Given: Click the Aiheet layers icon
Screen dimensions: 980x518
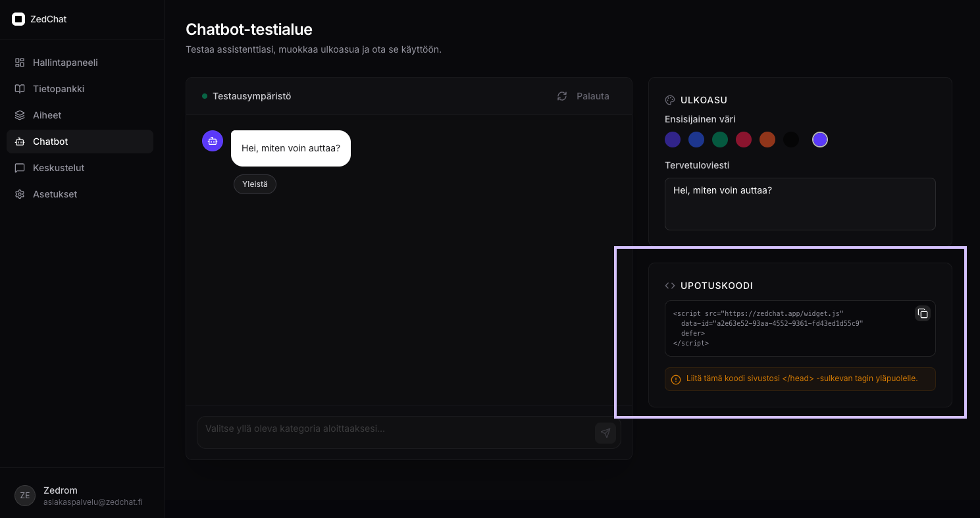Looking at the screenshot, I should click(19, 115).
